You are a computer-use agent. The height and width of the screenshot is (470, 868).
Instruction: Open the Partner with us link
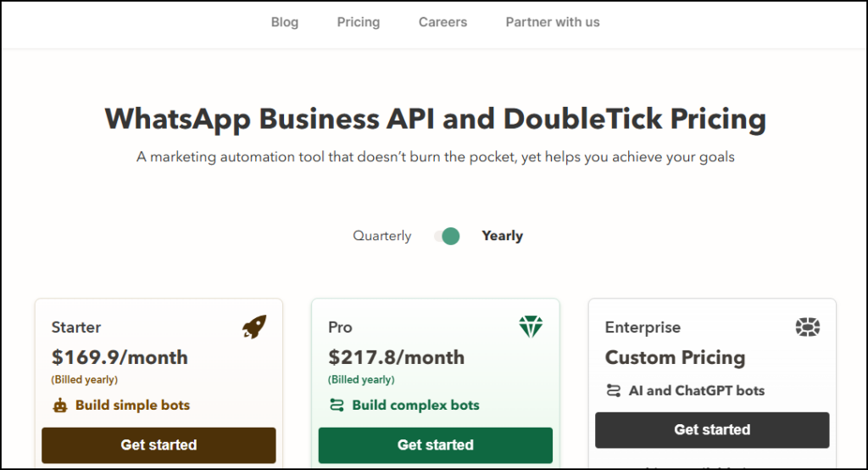point(553,22)
